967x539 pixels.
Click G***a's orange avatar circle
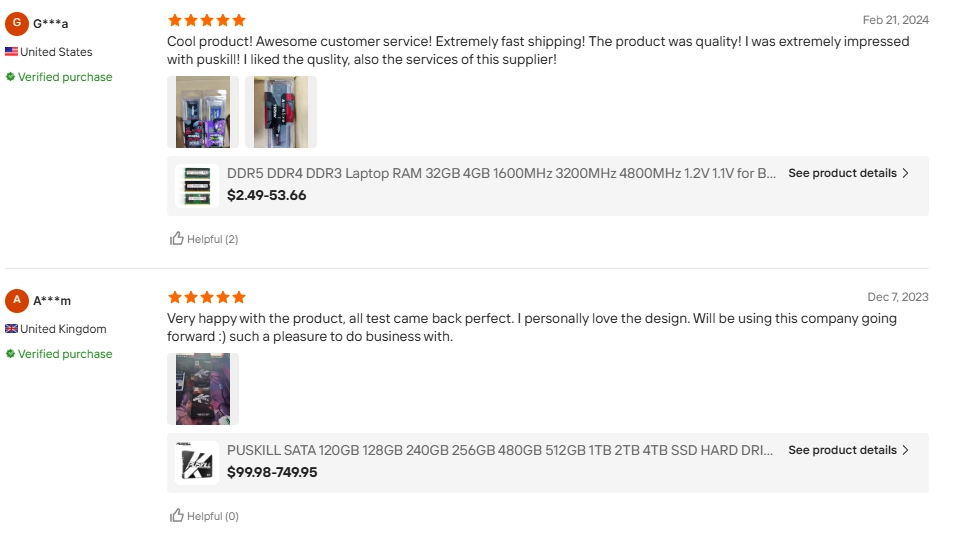point(17,23)
